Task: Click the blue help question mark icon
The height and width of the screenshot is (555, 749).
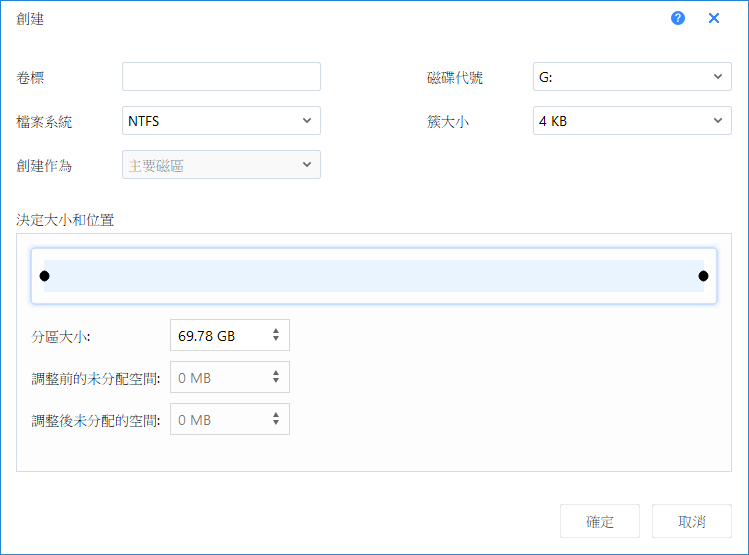Action: 678,18
